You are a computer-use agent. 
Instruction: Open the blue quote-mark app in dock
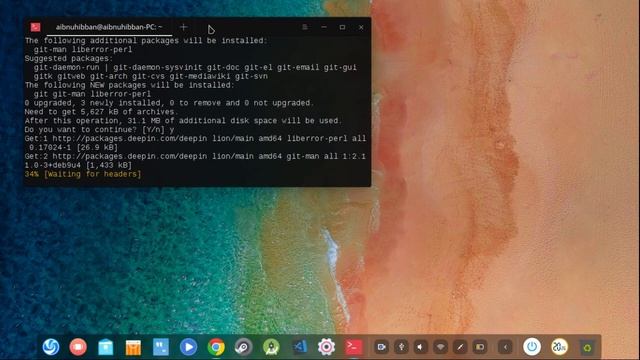161,347
